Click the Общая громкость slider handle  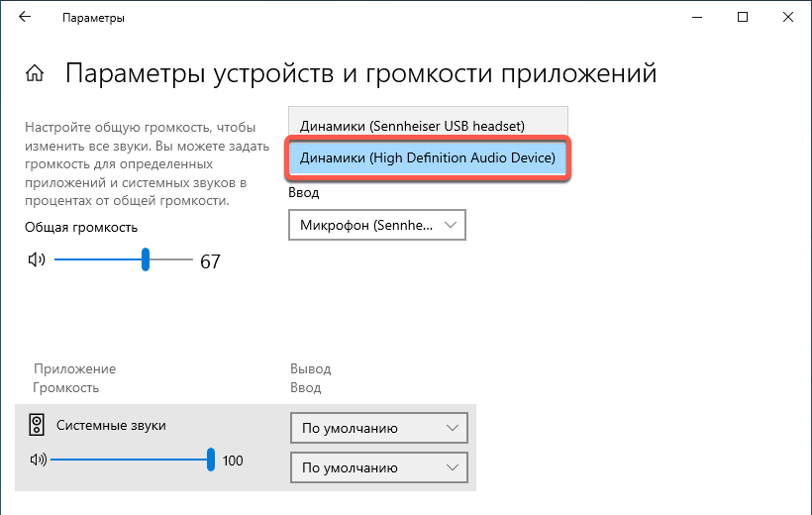146,260
